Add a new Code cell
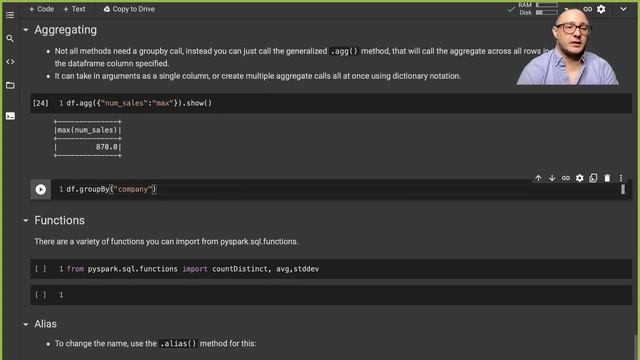The image size is (640, 360). [x=42, y=9]
